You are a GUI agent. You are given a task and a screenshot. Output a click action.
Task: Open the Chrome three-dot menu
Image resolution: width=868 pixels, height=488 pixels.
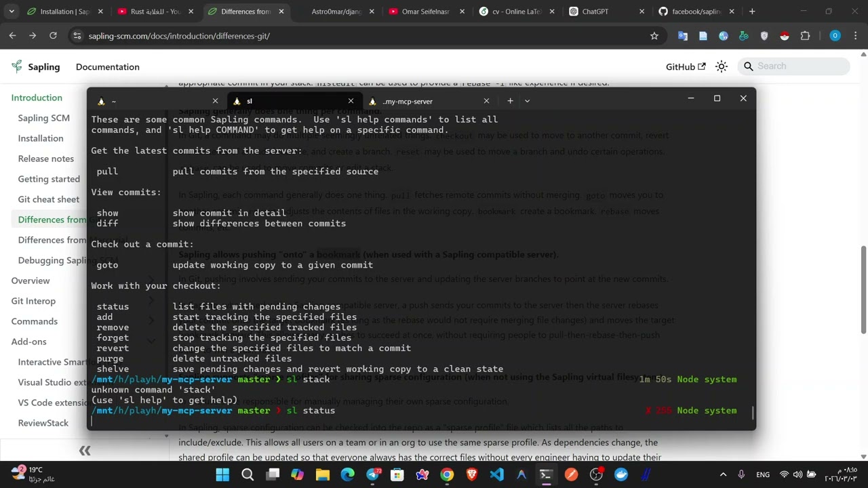(855, 36)
